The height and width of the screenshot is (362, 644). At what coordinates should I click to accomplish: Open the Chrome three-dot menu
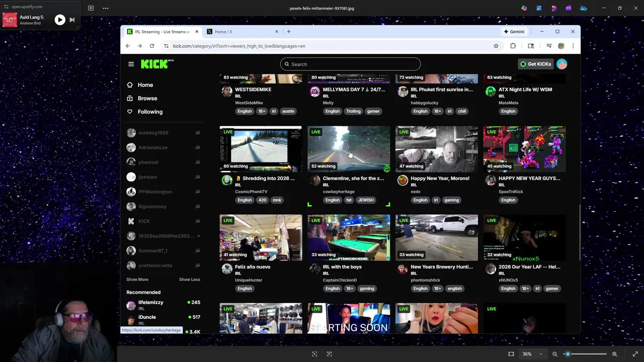[x=573, y=46]
